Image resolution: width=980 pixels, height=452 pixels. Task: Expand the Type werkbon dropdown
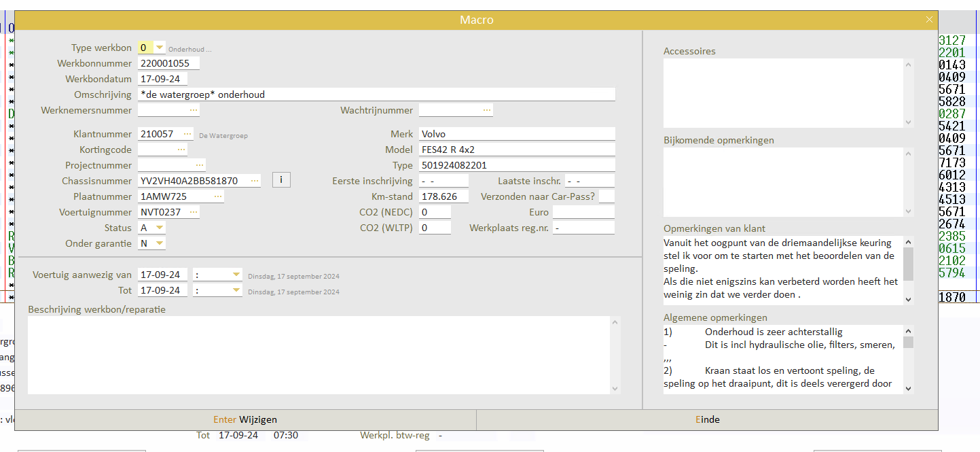(x=160, y=48)
